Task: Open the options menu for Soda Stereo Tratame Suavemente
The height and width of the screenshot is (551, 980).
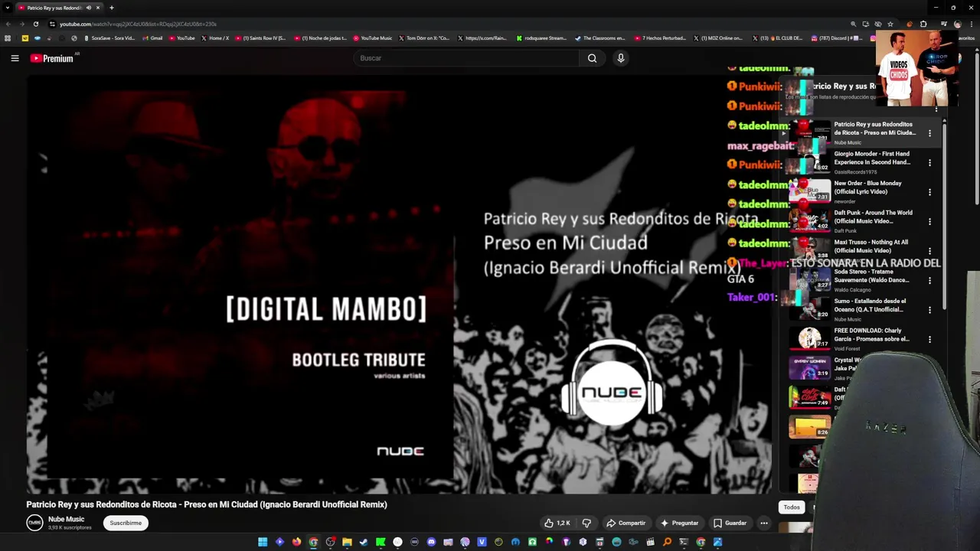Action: (929, 280)
